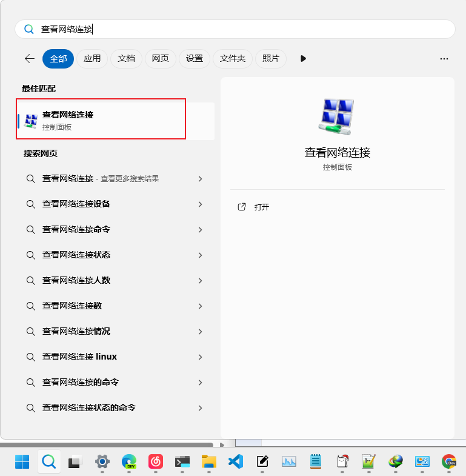Open the blue notepad taskbar icon
Screen dimensions: 466x476
pos(316,461)
